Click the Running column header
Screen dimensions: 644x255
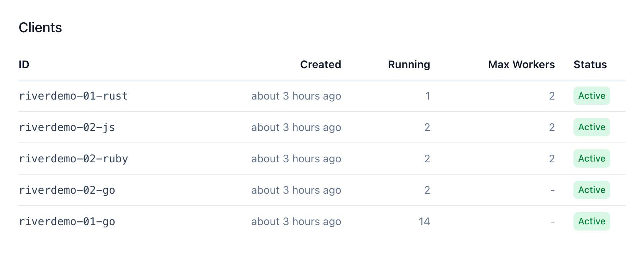tap(409, 64)
